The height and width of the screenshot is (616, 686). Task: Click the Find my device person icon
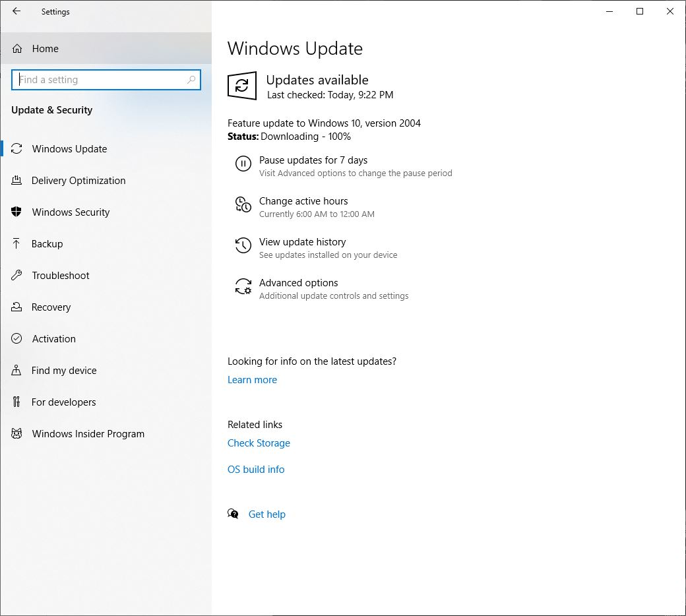click(x=16, y=370)
